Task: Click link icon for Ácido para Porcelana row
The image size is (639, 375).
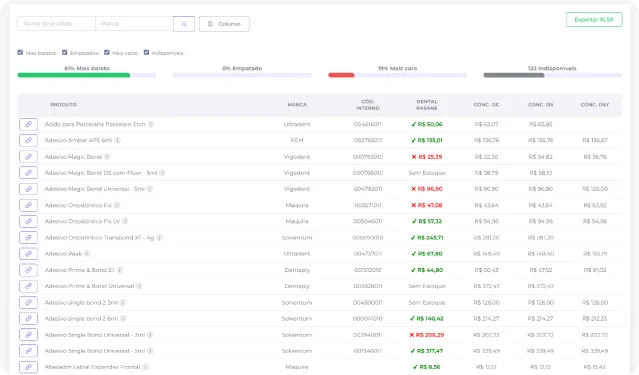Action: click(x=28, y=124)
